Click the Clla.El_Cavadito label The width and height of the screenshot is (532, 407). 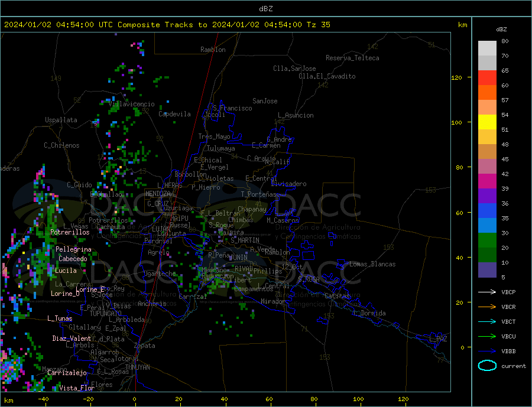(327, 76)
